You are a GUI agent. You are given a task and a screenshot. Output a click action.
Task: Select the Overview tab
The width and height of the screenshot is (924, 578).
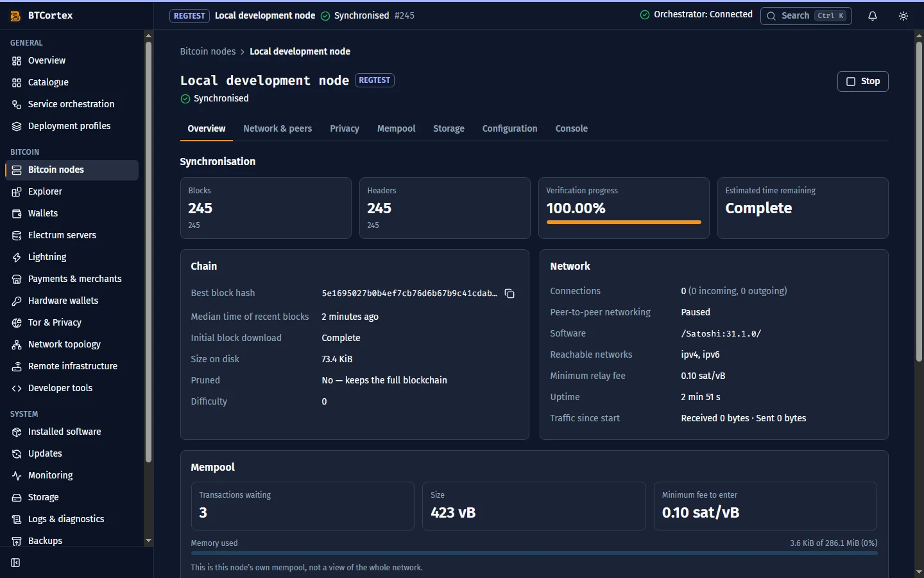click(206, 128)
